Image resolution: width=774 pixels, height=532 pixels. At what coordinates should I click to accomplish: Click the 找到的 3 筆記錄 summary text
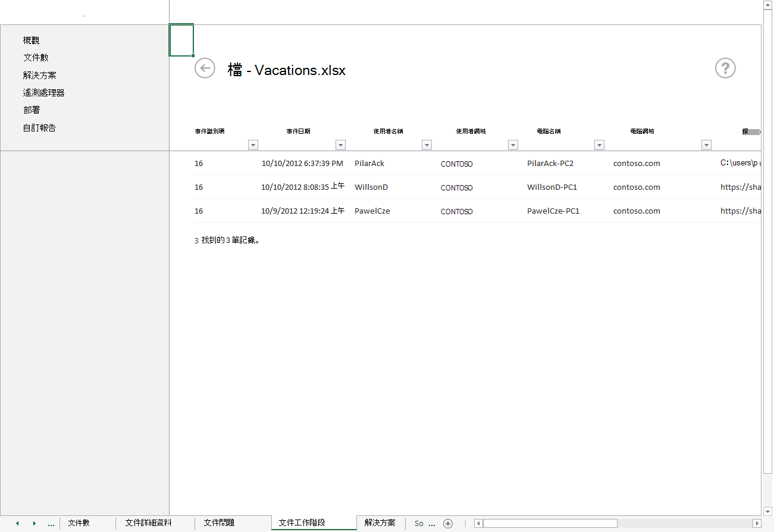point(227,241)
